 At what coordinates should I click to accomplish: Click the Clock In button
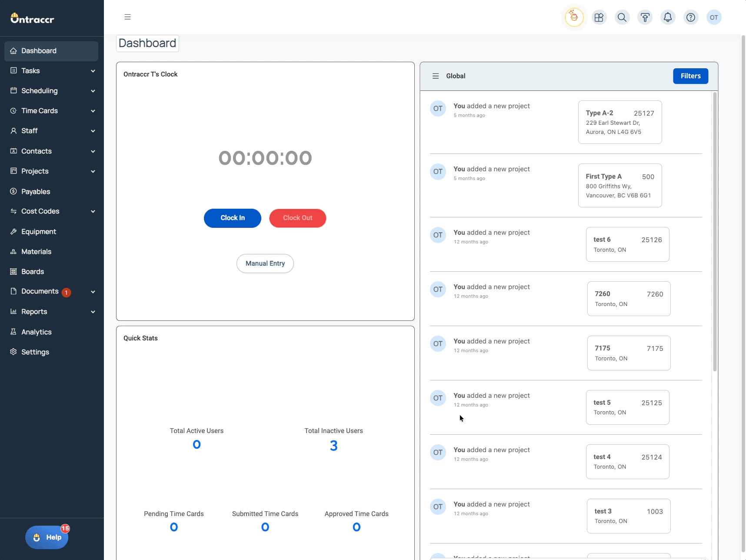point(233,218)
